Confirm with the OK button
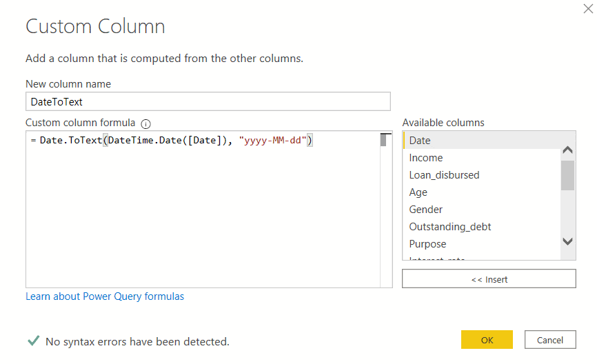The image size is (597, 364). click(487, 340)
